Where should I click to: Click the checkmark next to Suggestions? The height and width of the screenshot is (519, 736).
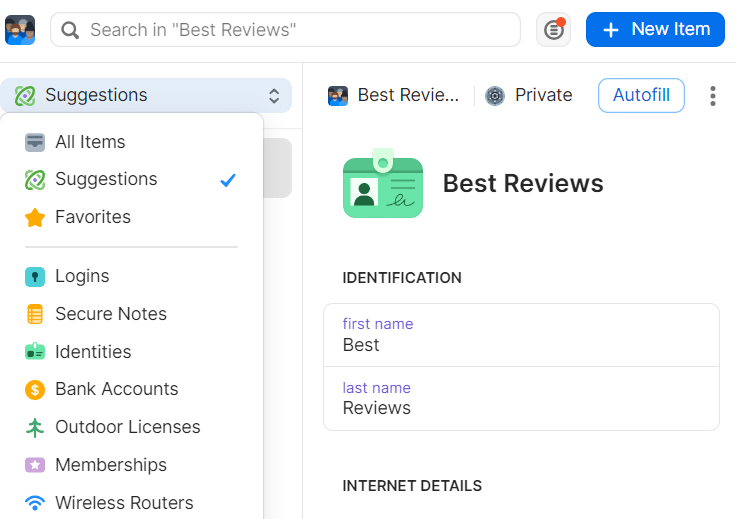[228, 180]
